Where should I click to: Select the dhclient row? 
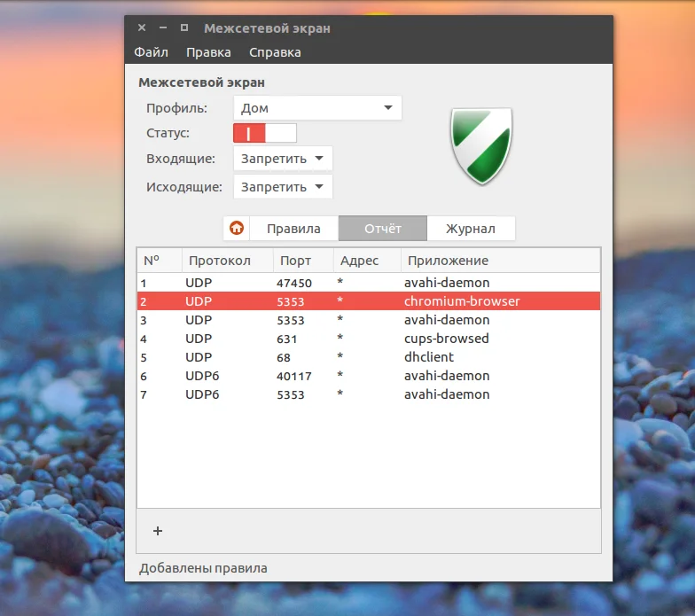coord(369,357)
